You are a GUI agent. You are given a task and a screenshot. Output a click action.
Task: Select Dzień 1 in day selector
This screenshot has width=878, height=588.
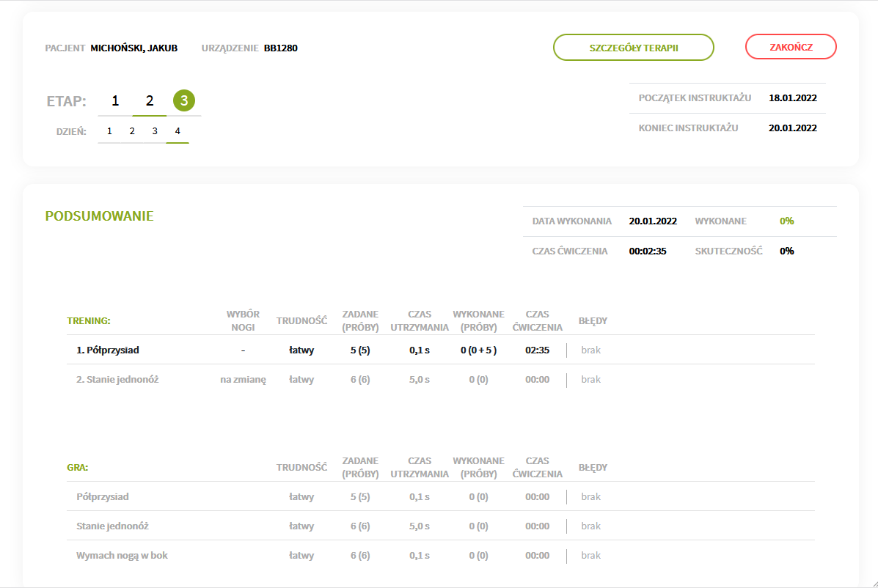click(109, 131)
